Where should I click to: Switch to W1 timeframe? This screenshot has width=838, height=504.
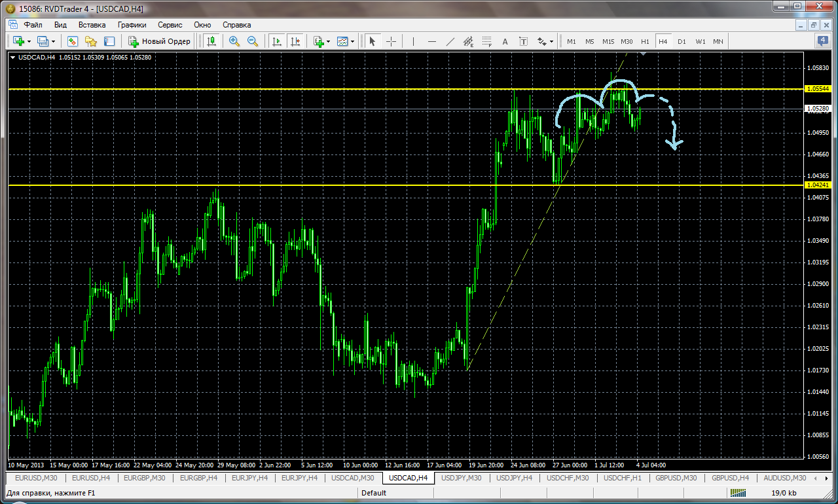tap(700, 41)
